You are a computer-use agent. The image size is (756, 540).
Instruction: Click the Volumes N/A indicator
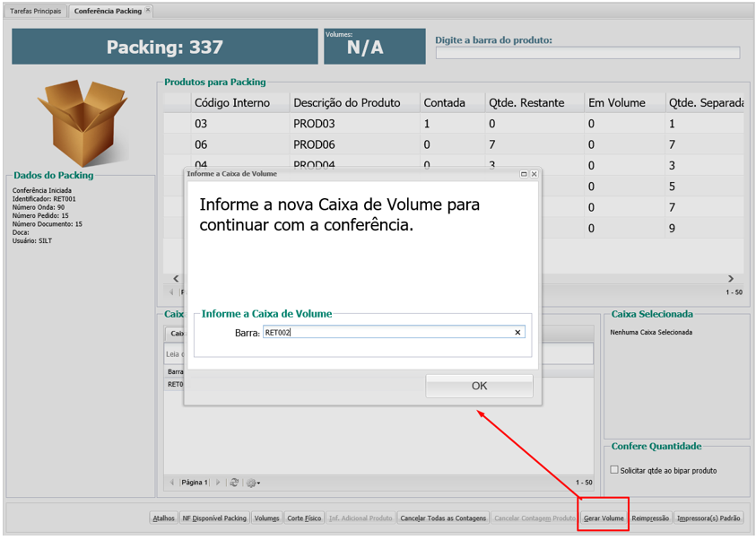pyautogui.click(x=375, y=47)
